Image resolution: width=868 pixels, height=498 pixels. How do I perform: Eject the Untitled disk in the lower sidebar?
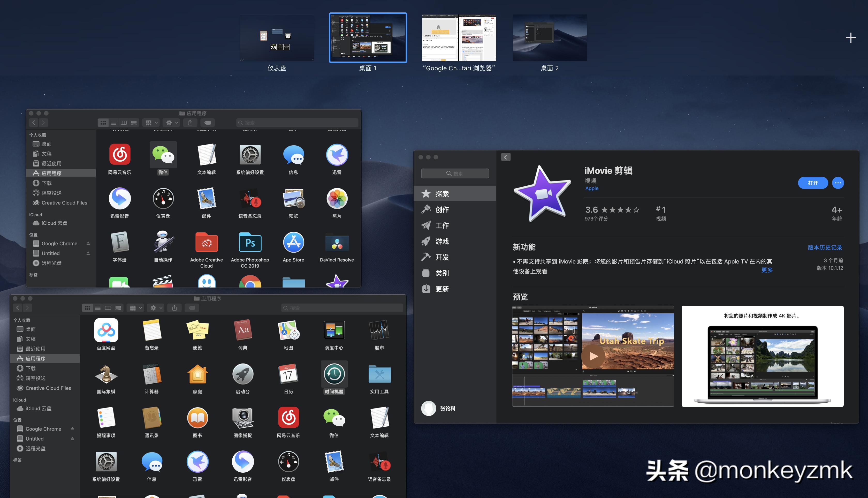pyautogui.click(x=72, y=439)
